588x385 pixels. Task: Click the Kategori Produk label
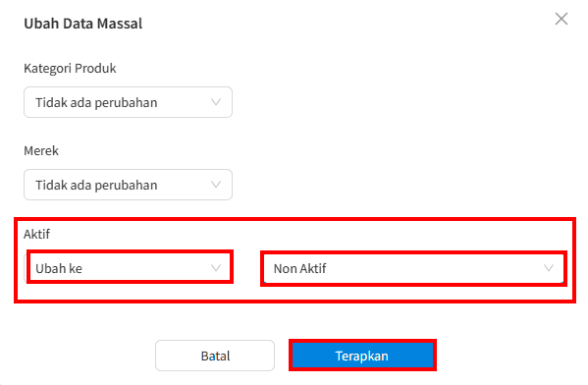pyautogui.click(x=70, y=69)
